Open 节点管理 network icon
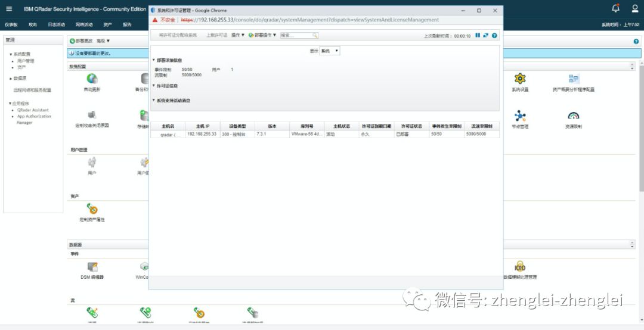The width and height of the screenshot is (644, 330). tap(520, 116)
